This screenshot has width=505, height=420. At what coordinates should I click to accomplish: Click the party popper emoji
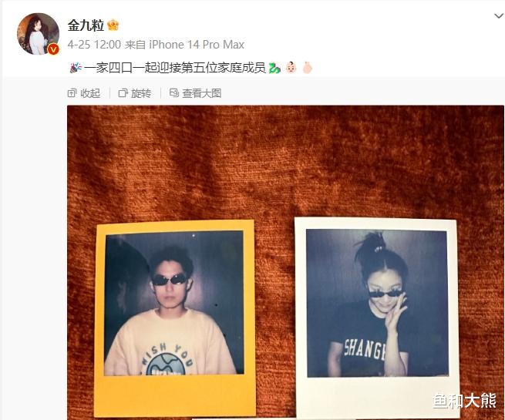click(x=76, y=68)
